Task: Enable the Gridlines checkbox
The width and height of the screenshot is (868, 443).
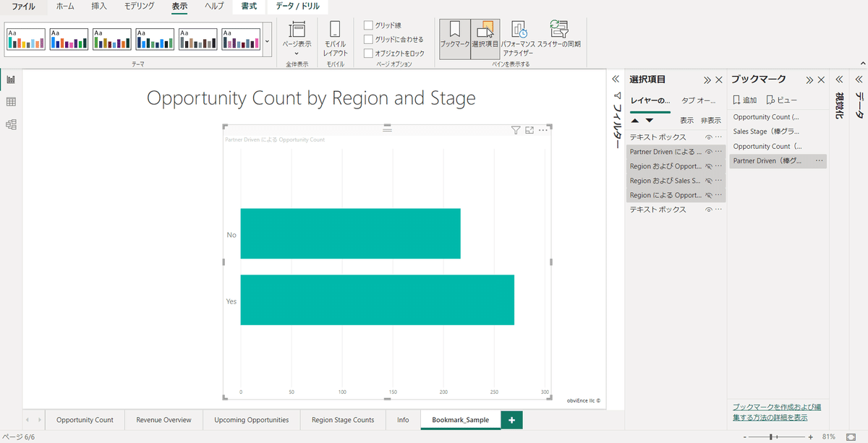Action: tap(368, 25)
